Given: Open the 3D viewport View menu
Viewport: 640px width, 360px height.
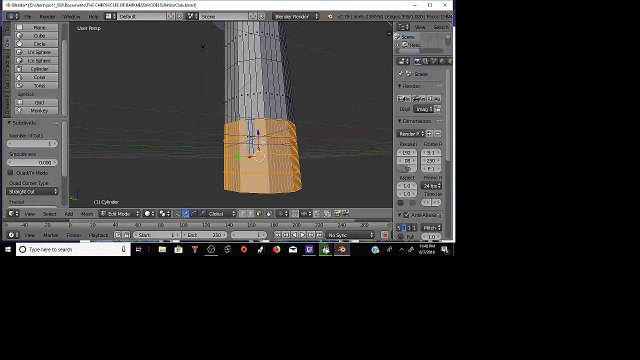Looking at the screenshot, I should (30, 214).
